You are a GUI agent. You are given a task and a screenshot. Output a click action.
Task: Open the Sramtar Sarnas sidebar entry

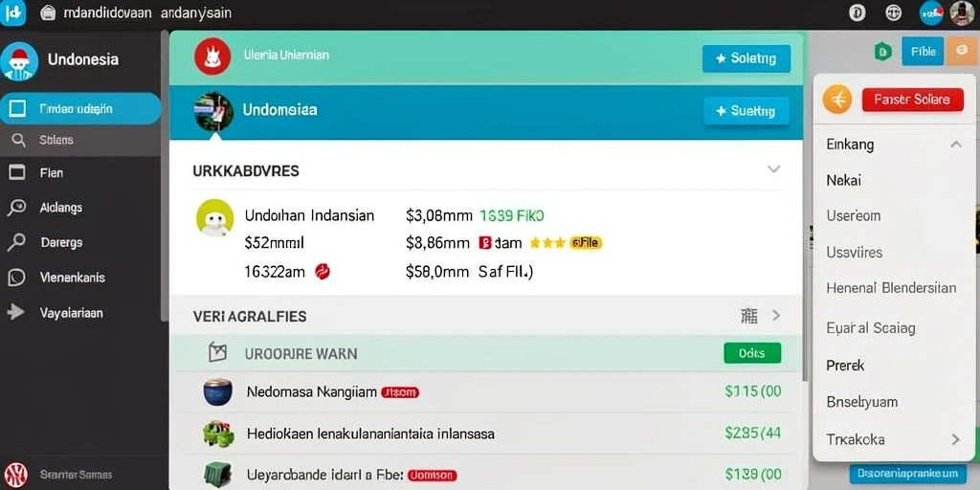coord(77,475)
